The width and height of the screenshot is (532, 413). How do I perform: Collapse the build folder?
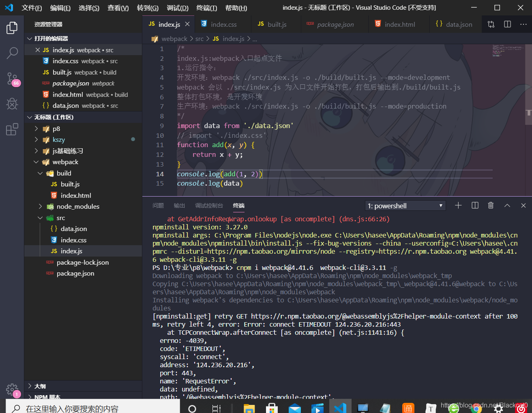83,173
